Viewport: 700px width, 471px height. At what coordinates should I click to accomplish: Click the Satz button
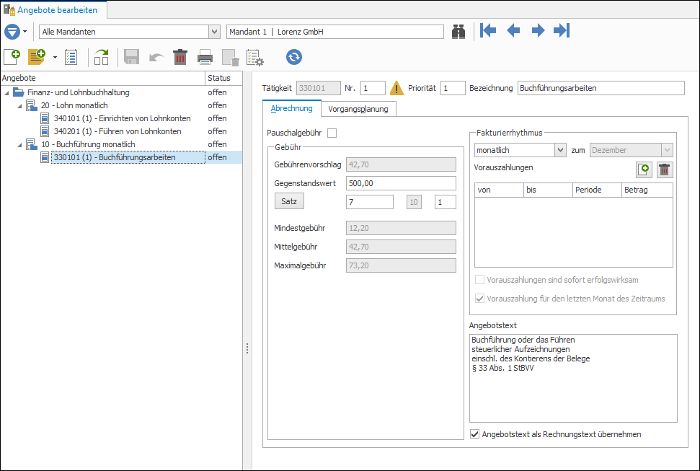(289, 201)
